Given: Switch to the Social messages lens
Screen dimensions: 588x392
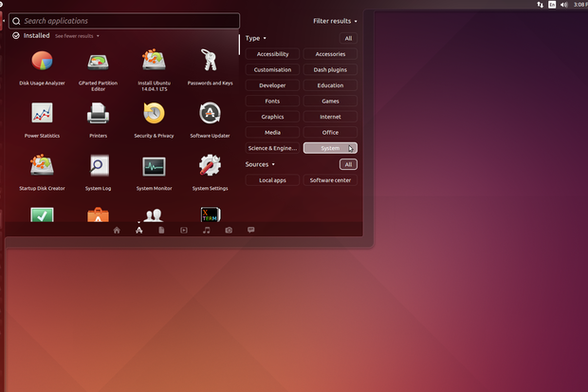Looking at the screenshot, I should [x=251, y=230].
